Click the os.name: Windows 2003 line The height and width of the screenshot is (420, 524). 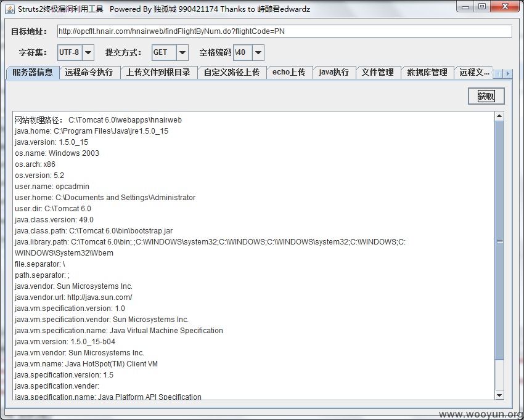(x=57, y=153)
